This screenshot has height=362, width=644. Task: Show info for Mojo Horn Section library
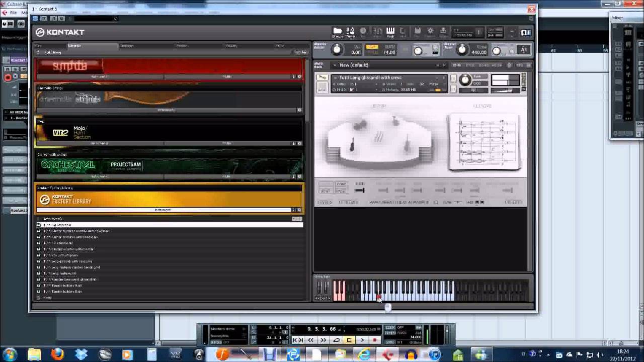pos(294,143)
